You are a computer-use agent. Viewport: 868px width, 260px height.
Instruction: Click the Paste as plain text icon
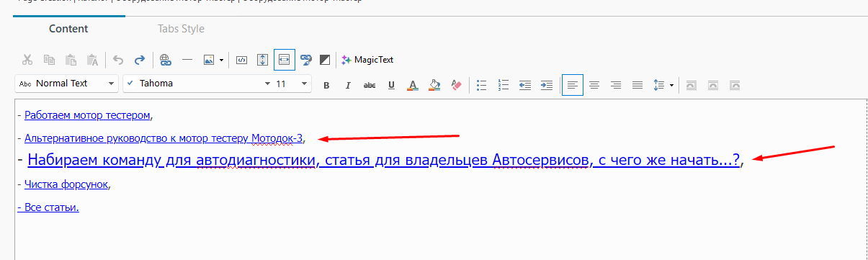[92, 60]
